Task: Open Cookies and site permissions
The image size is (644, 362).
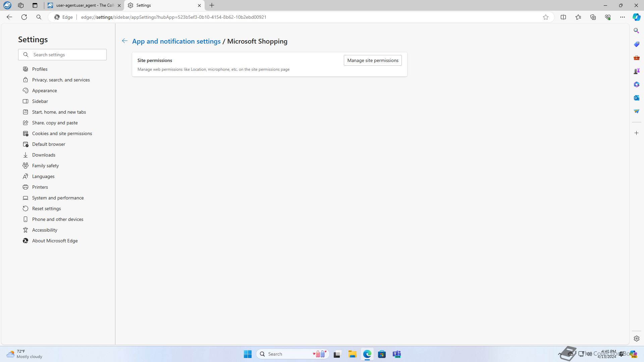Action: (62, 133)
